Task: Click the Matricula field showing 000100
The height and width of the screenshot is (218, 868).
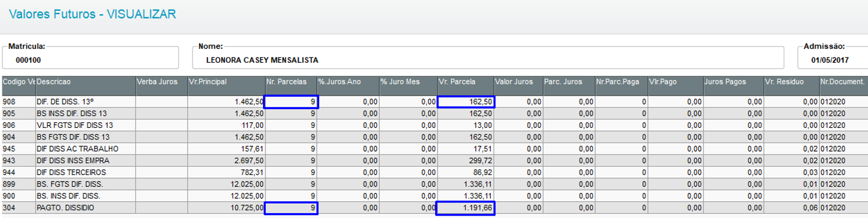Action: [90, 58]
